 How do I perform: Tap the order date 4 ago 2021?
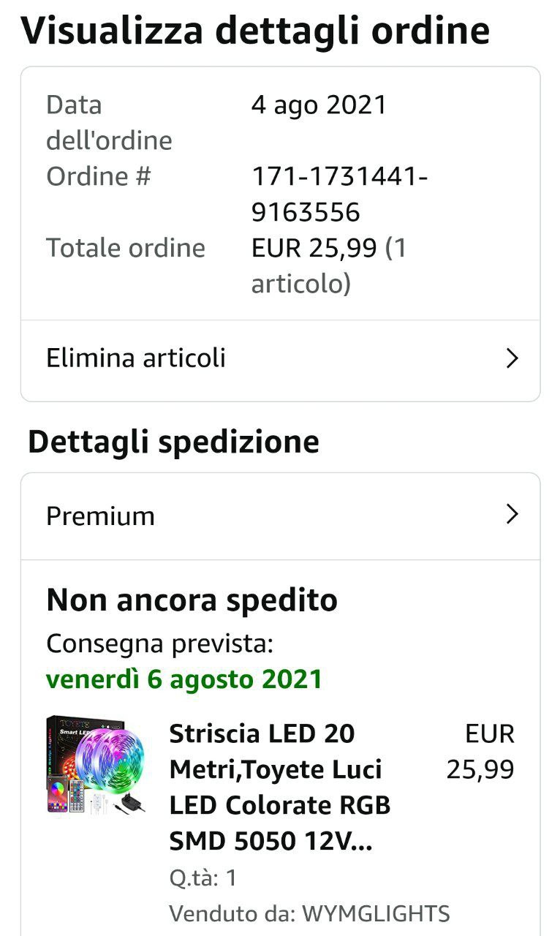pos(319,105)
